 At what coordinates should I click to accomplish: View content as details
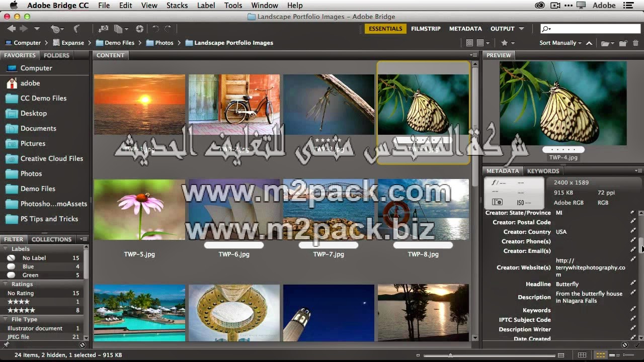click(x=614, y=355)
